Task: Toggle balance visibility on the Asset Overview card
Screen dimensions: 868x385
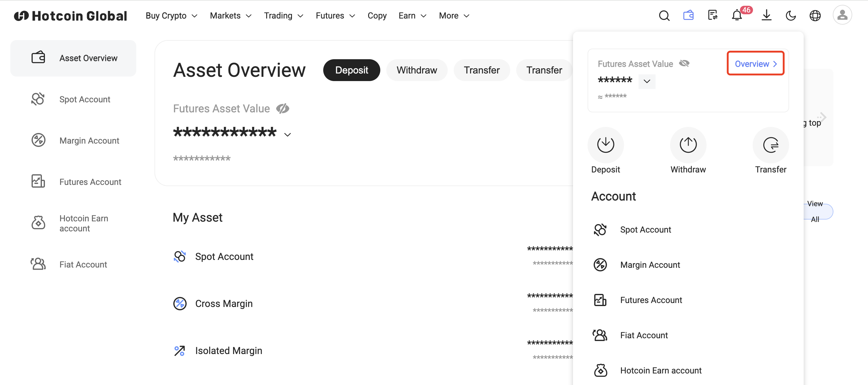Action: [x=283, y=109]
